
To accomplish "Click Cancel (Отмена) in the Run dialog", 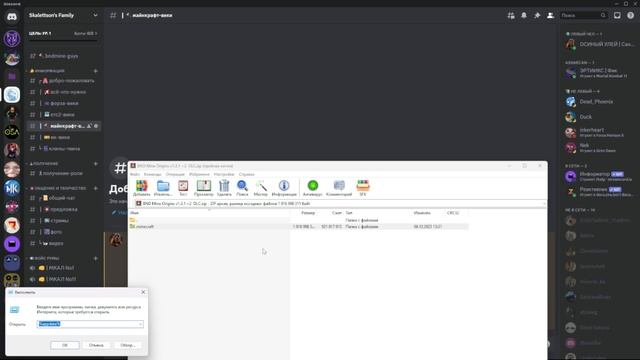I will point(96,345).
